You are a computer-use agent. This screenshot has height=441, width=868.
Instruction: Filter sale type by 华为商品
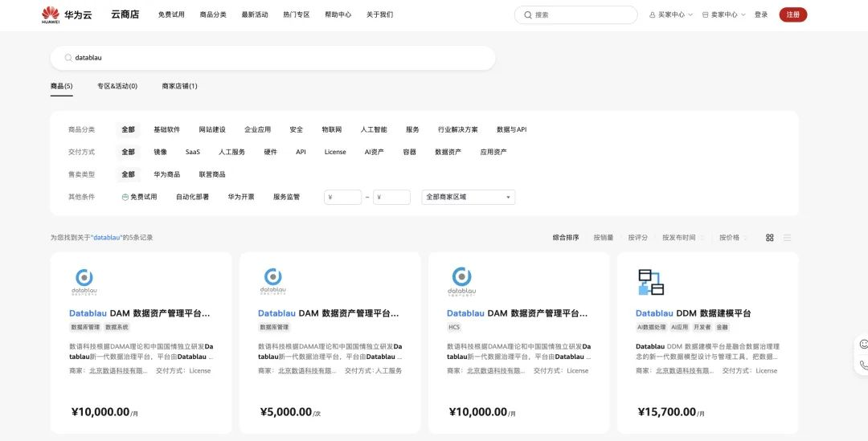point(166,174)
